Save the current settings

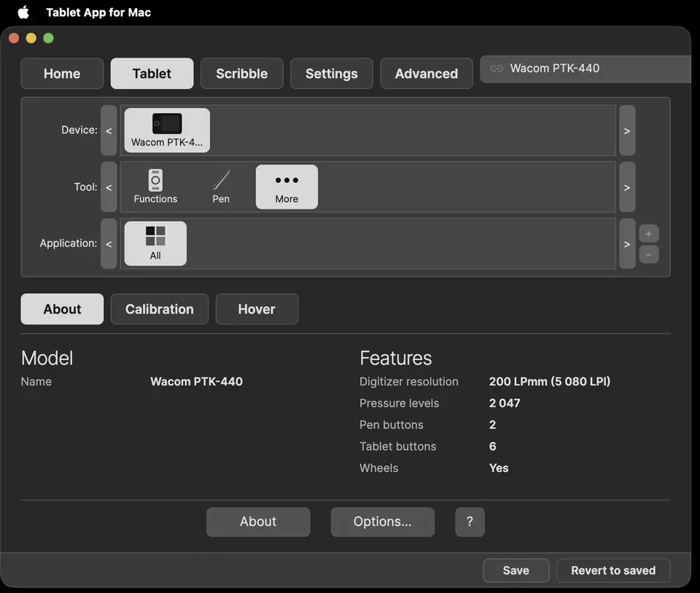click(516, 570)
